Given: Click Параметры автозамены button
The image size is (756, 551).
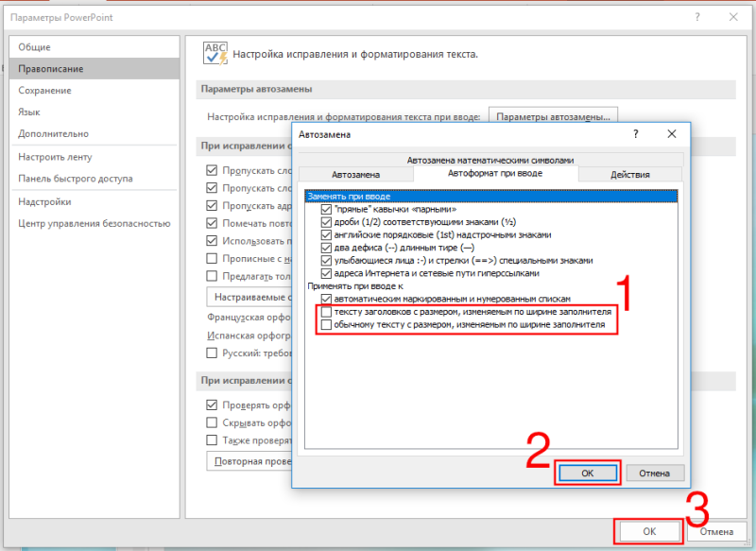Looking at the screenshot, I should pyautogui.click(x=553, y=116).
